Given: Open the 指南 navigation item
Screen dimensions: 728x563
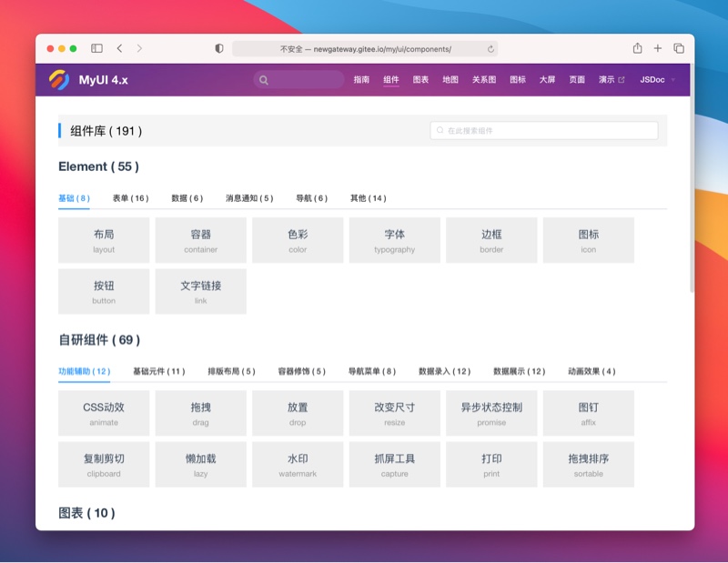Looking at the screenshot, I should point(361,79).
